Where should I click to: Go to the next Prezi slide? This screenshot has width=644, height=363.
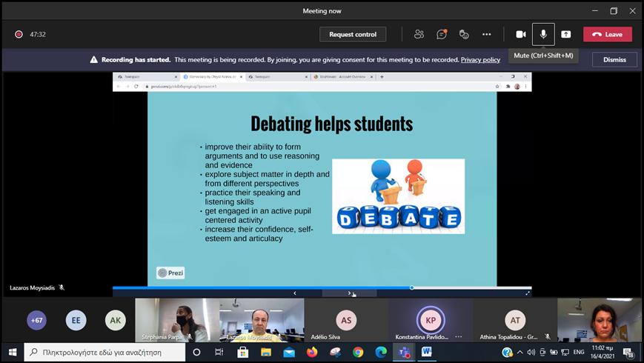click(x=349, y=293)
